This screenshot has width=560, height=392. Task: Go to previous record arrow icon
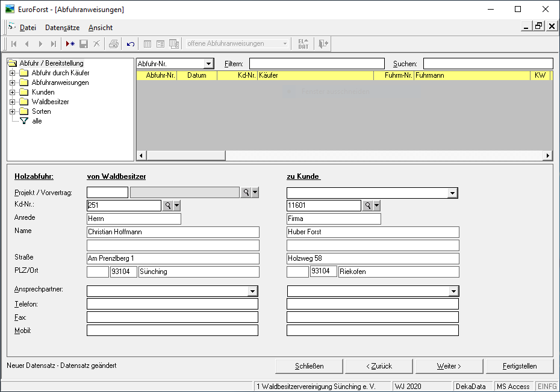point(27,44)
